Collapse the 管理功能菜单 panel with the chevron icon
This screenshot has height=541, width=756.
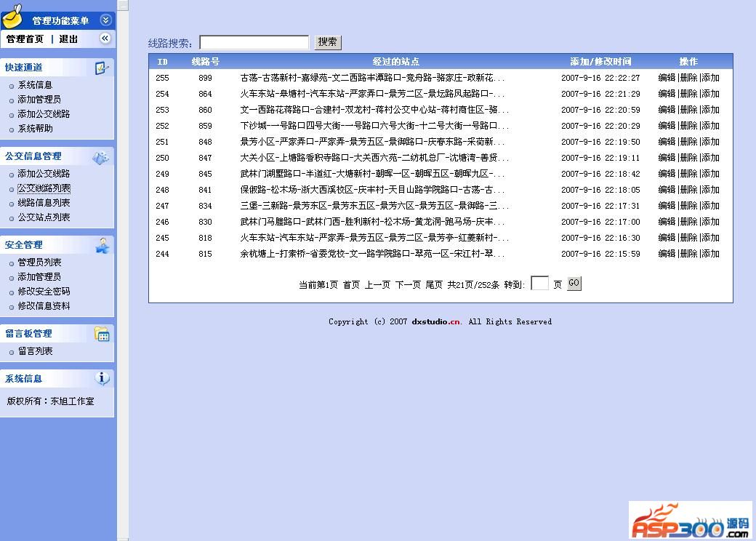[x=105, y=20]
